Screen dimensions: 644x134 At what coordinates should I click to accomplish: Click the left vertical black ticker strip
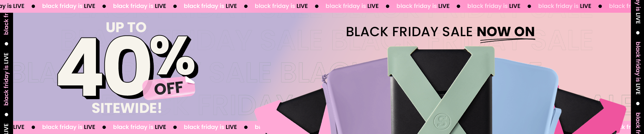[6, 73]
